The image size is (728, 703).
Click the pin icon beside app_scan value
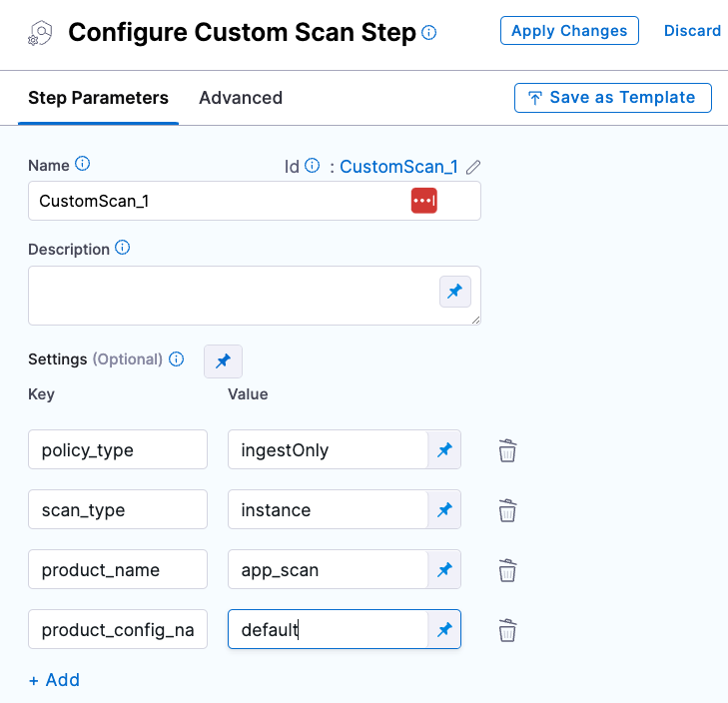(444, 570)
